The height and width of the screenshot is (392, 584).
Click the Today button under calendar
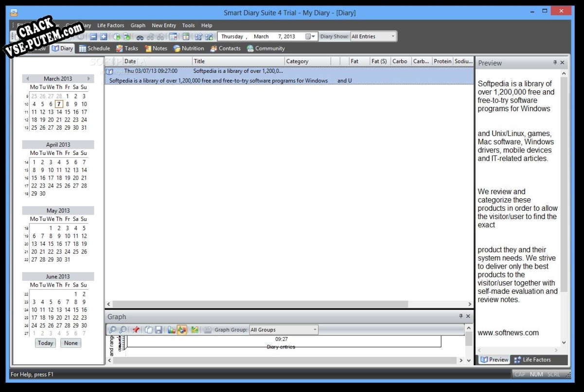point(45,343)
